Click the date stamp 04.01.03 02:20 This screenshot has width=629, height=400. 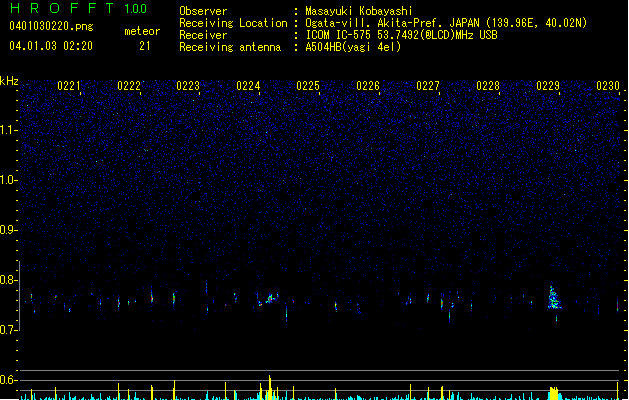tap(51, 46)
